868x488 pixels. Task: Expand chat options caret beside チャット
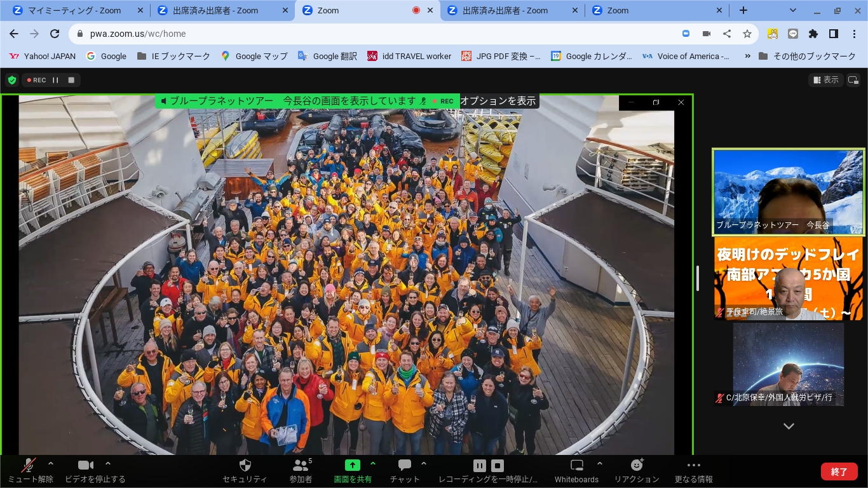(424, 464)
